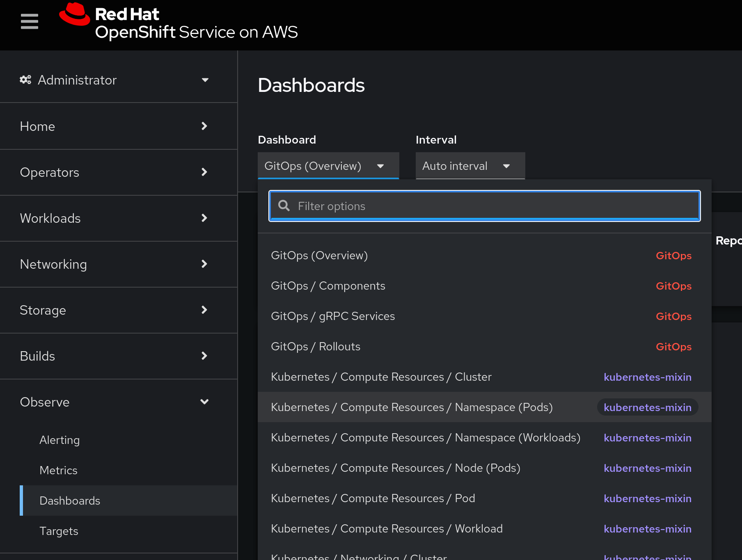Pick Kubernetes / Compute Resources / Pod
Viewport: 742px width, 560px height.
coord(373,498)
